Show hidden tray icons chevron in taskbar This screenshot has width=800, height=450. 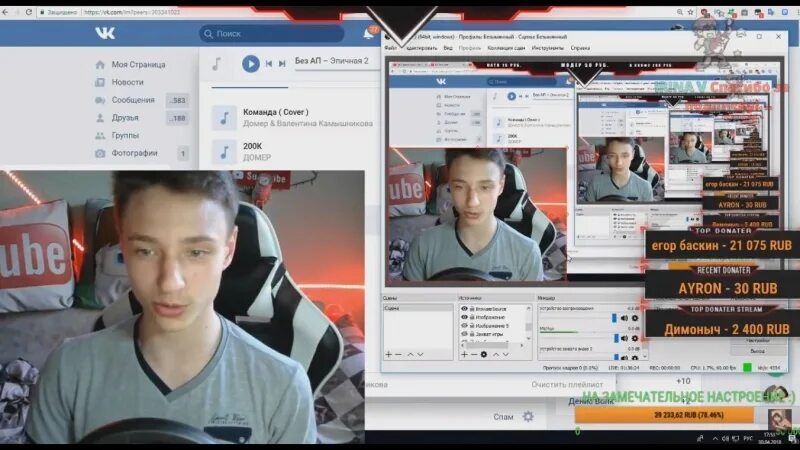tap(715, 438)
